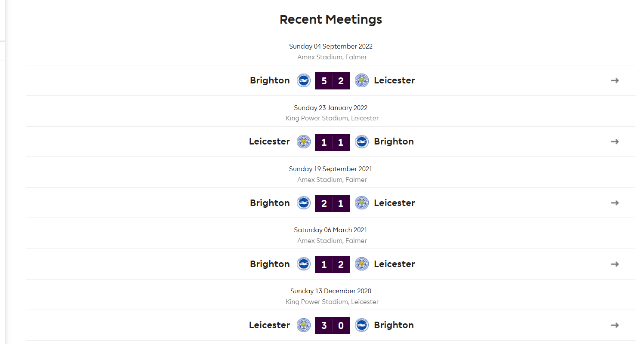
Task: Click Leicester crest in 1-1 draw row
Action: click(304, 141)
